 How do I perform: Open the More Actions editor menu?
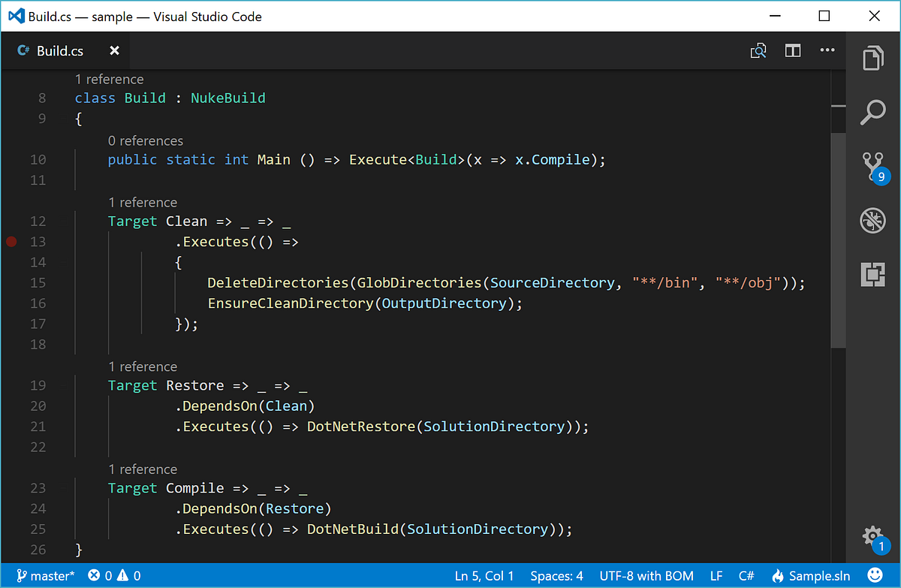(827, 50)
